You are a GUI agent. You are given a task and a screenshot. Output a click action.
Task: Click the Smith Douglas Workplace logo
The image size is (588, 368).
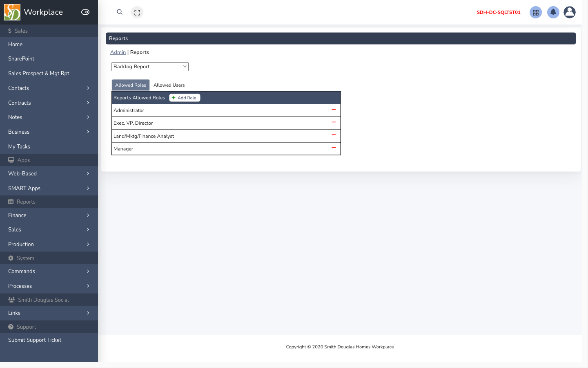[12, 12]
